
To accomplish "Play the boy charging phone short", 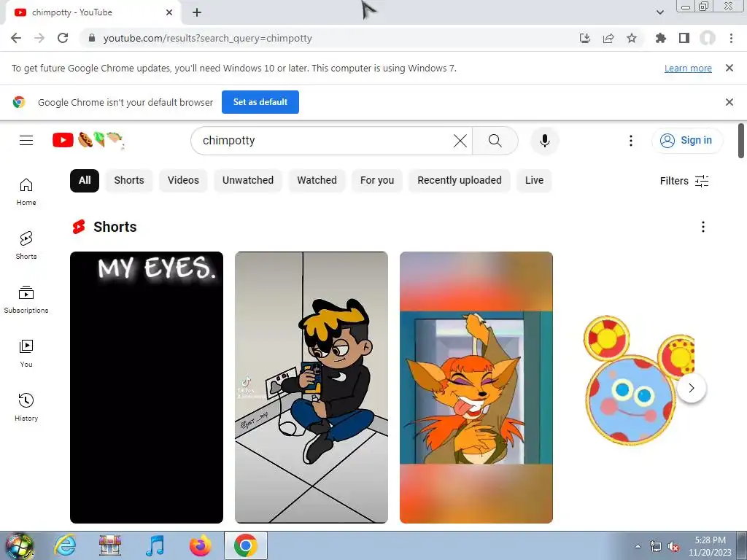I will (311, 387).
